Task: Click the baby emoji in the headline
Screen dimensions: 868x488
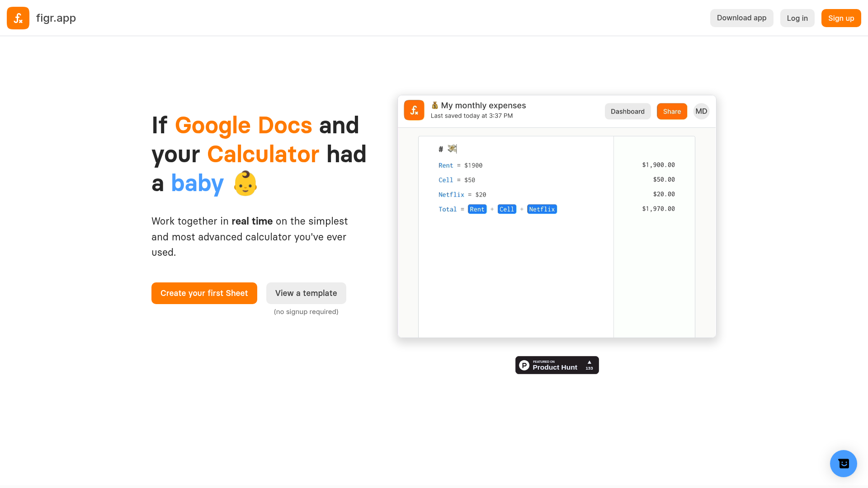Action: 245,183
